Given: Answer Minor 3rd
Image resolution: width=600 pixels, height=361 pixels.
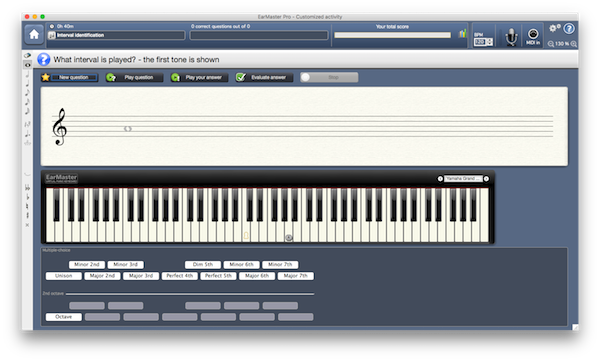Looking at the screenshot, I should (126, 265).
